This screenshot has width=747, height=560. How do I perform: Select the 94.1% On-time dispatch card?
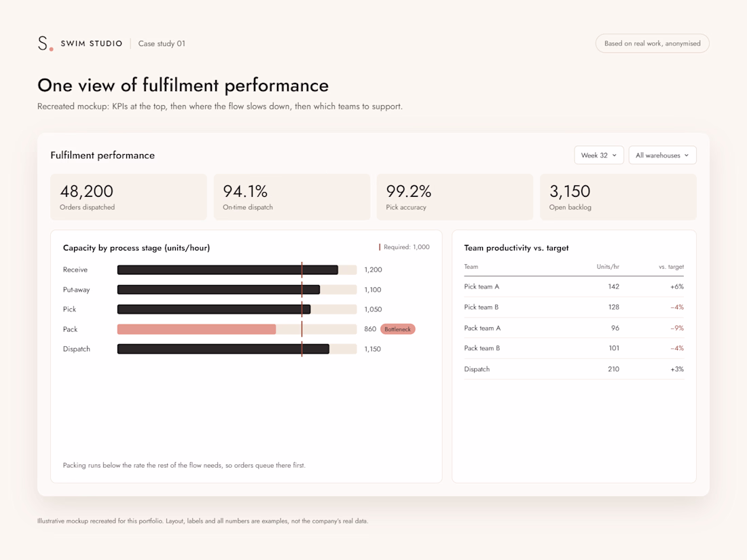pyautogui.click(x=292, y=197)
